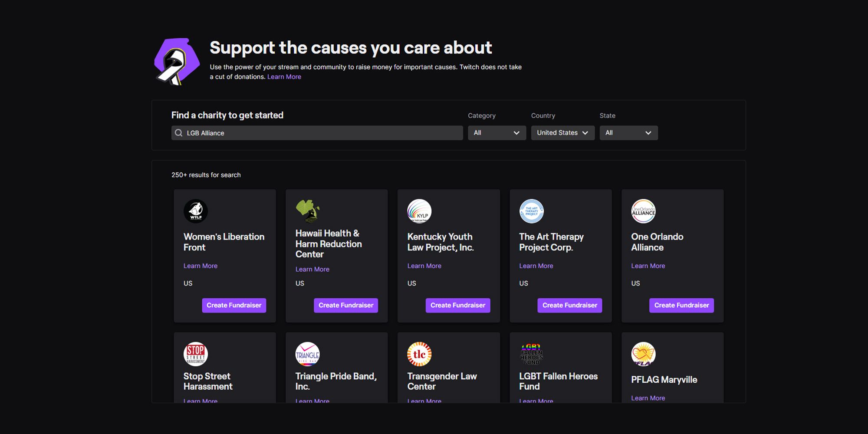Open the Category dropdown
The width and height of the screenshot is (868, 434).
tap(497, 133)
